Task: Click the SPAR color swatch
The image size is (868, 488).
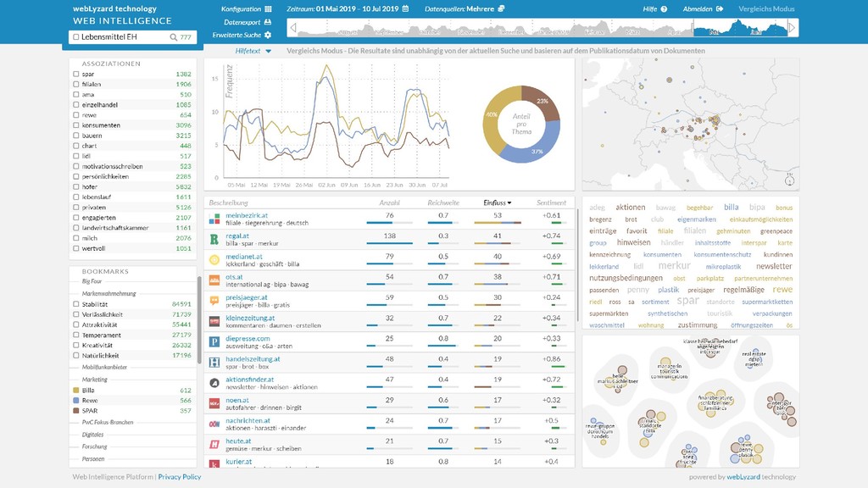Action: [75, 411]
